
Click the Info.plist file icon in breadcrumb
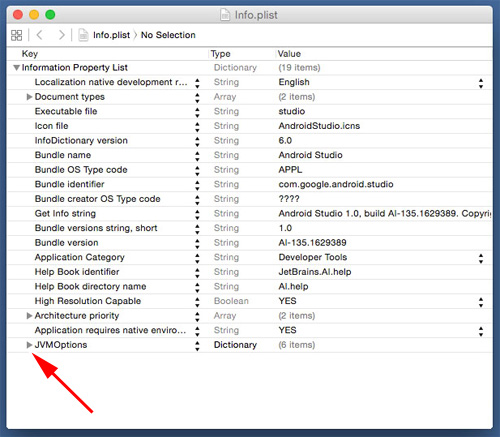click(x=83, y=35)
